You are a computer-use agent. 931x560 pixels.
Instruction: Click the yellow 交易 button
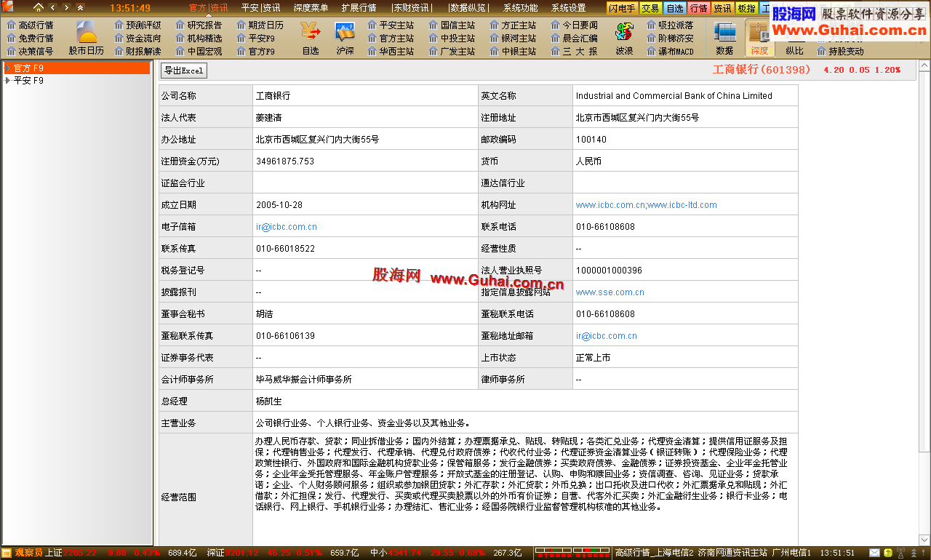(650, 8)
